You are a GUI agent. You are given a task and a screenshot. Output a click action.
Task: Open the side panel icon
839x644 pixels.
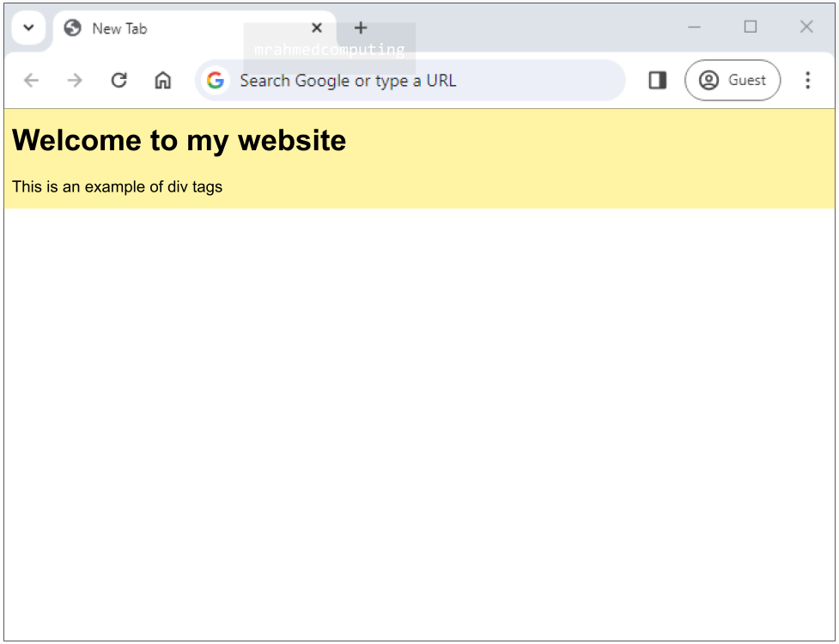(x=658, y=80)
